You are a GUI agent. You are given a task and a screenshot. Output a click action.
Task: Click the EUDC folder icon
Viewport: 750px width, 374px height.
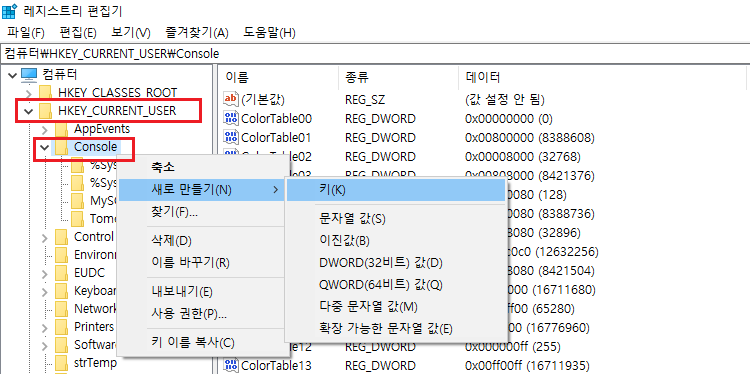[62, 274]
